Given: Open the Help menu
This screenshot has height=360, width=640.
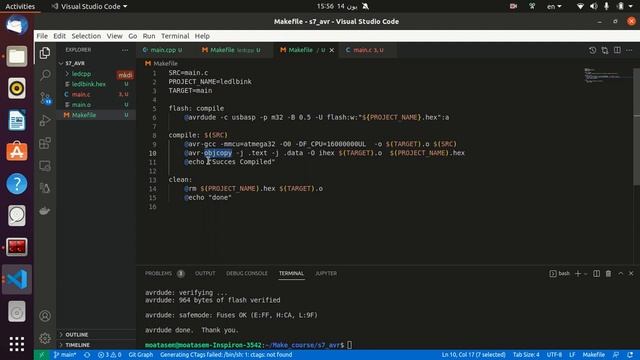Looking at the screenshot, I should point(202,36).
